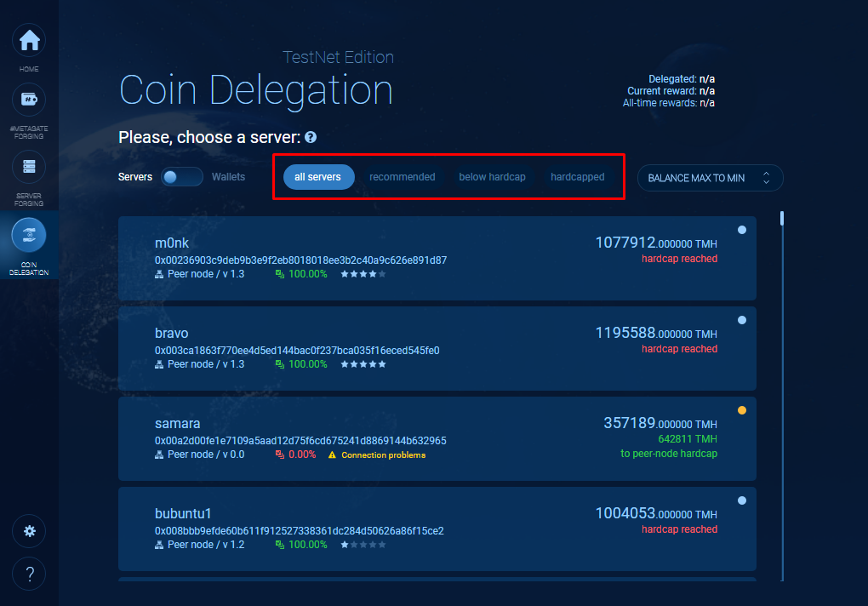Screen dimensions: 868x606
Task: Click the peer node icon in bubuntu1 row
Action: pyautogui.click(x=159, y=545)
